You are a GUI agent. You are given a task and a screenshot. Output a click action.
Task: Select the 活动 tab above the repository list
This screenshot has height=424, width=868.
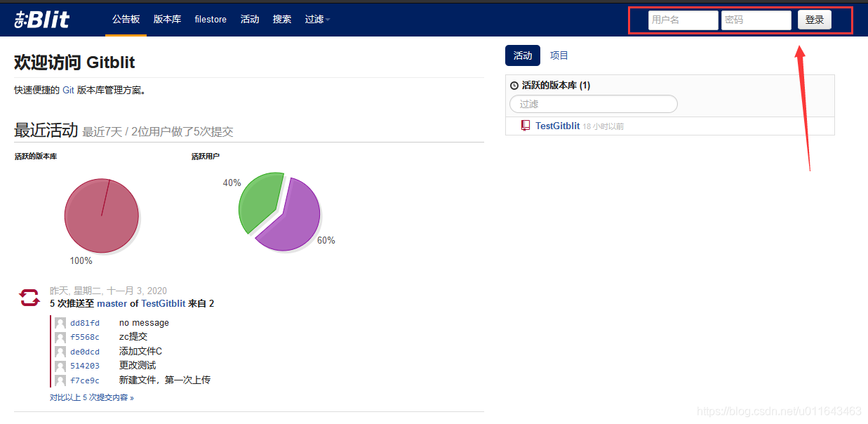[522, 55]
